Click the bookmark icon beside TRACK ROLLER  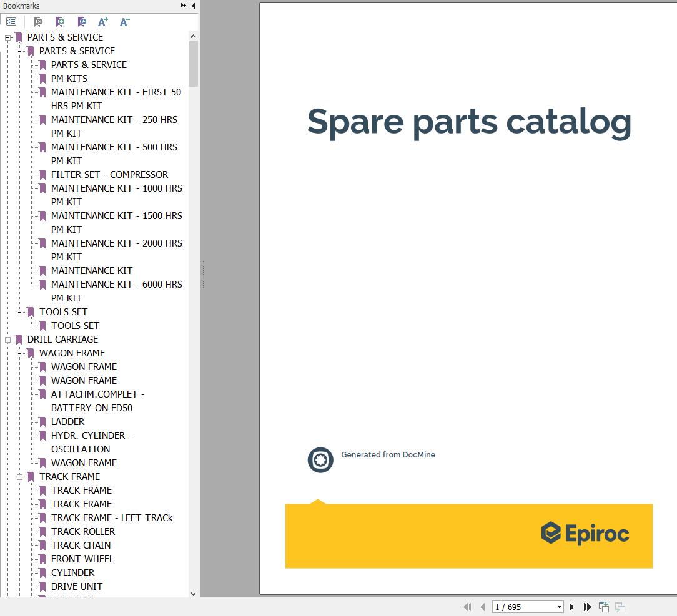click(x=42, y=532)
